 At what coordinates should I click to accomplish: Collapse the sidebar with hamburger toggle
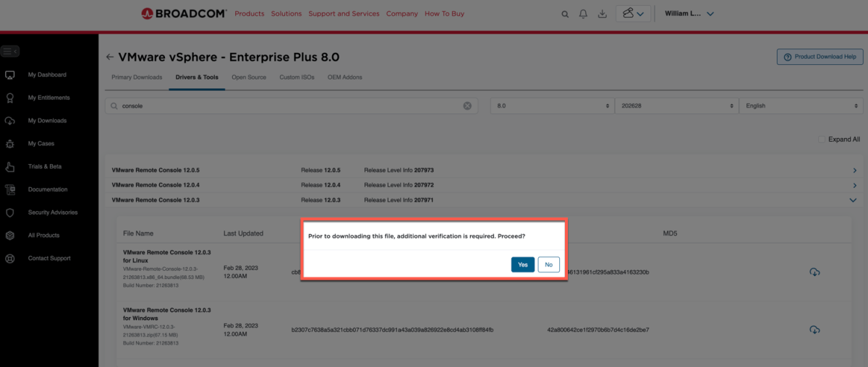[x=10, y=51]
